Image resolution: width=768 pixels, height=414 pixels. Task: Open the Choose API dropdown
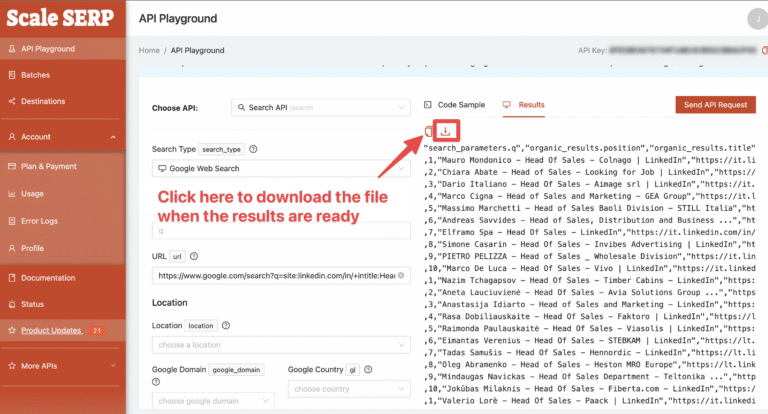tap(321, 107)
